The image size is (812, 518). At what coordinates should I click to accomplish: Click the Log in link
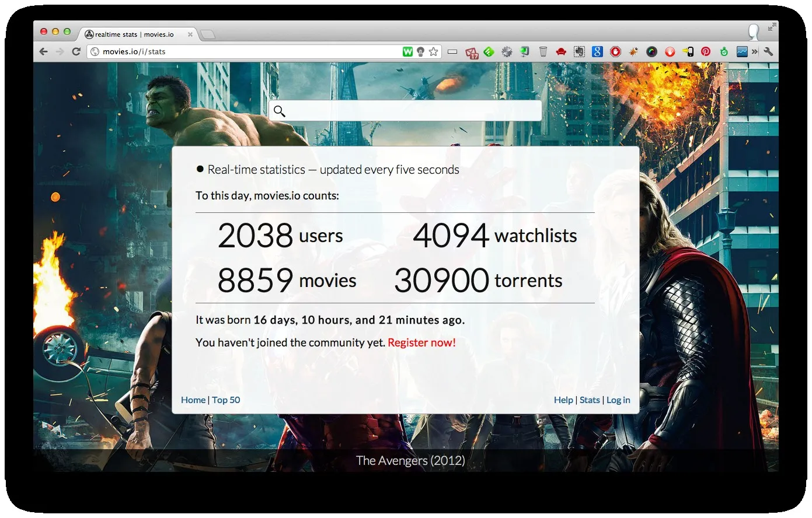tap(618, 400)
